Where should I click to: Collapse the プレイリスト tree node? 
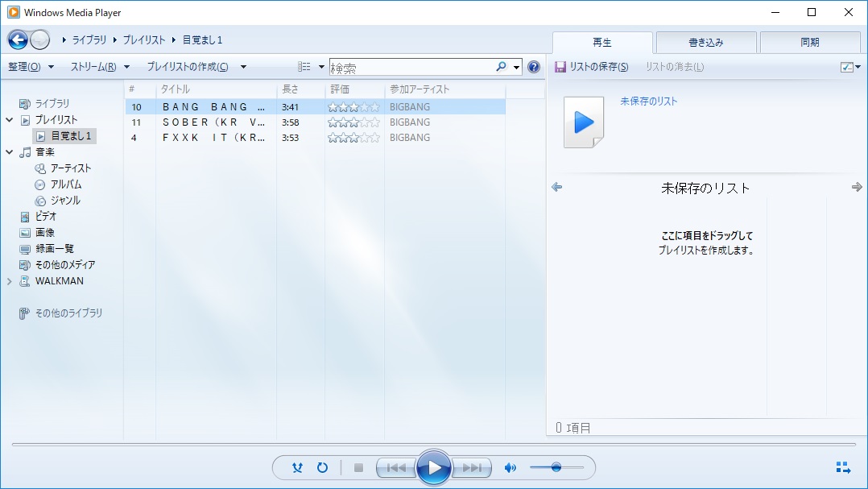[10, 119]
